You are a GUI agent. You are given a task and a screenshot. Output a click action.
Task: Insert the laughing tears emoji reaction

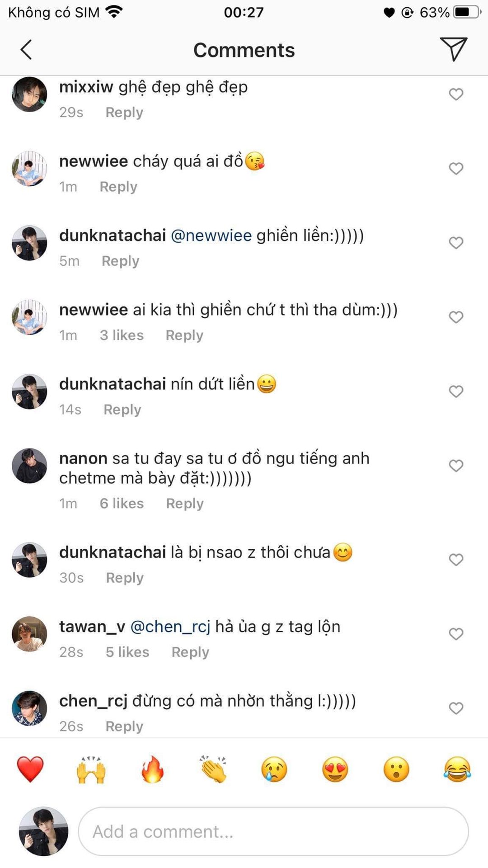click(x=457, y=769)
